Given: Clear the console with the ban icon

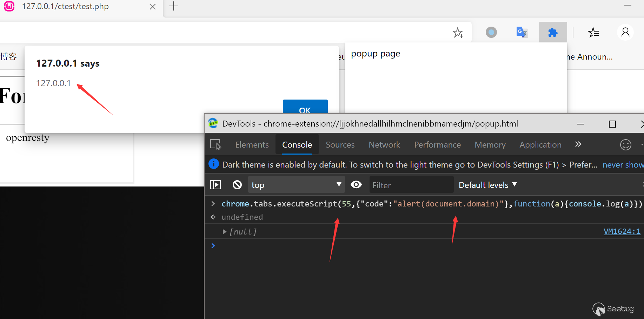Looking at the screenshot, I should click(237, 185).
